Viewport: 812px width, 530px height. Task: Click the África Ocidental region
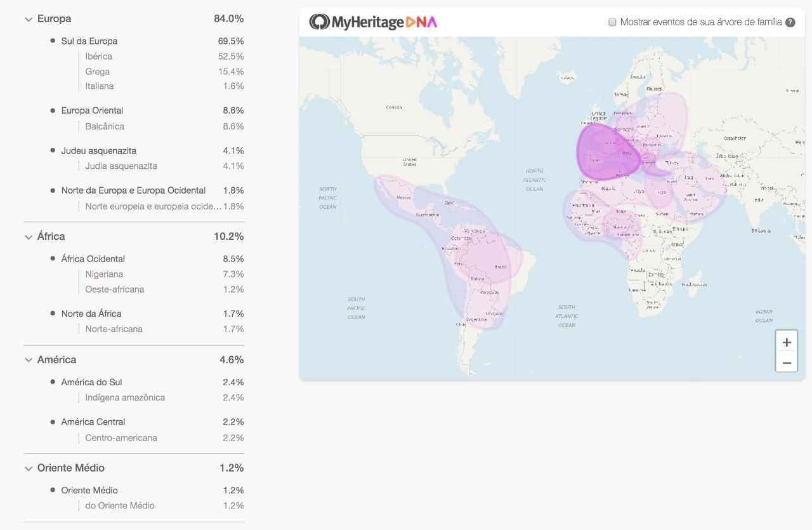pos(93,259)
